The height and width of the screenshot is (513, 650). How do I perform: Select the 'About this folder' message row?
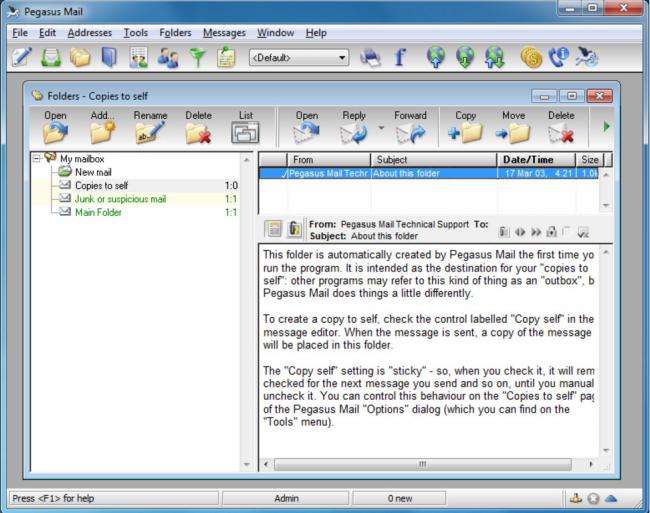point(428,173)
